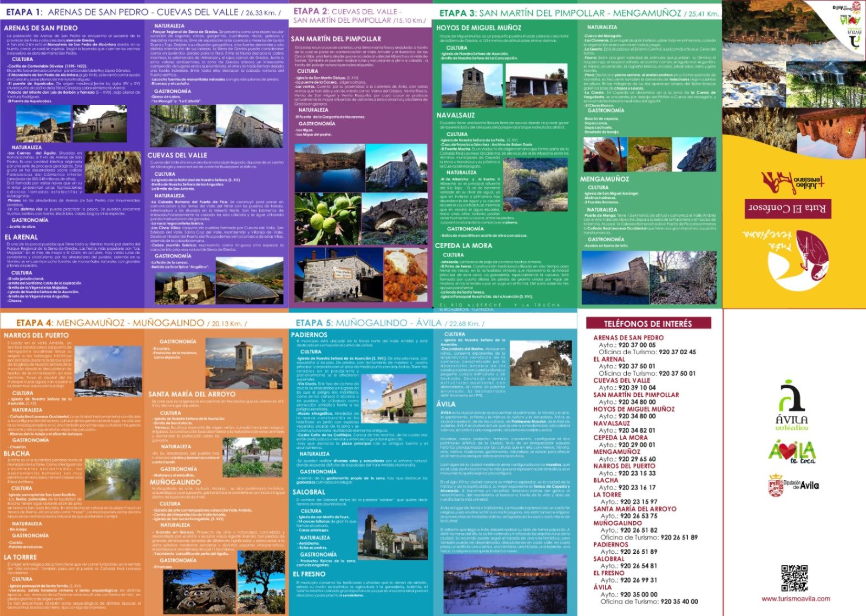The height and width of the screenshot is (616, 866).
Task: Click the QR code above the website address
Action: point(795,578)
